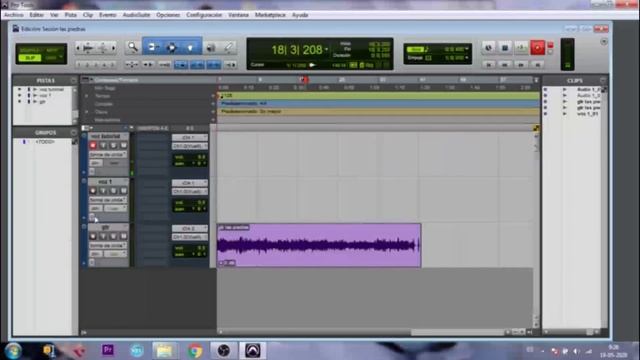
Task: Click the green tempo ruler bar
Action: 378,96
